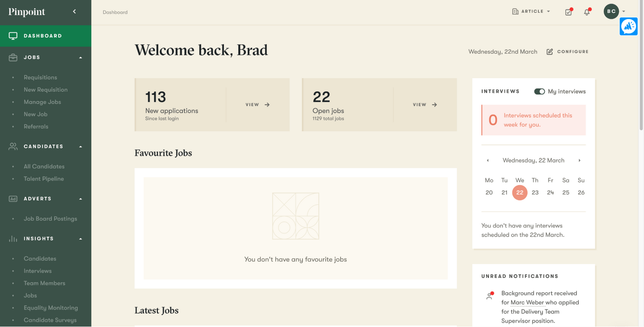Open the notifications bell icon
This screenshot has height=327, width=644.
587,12
